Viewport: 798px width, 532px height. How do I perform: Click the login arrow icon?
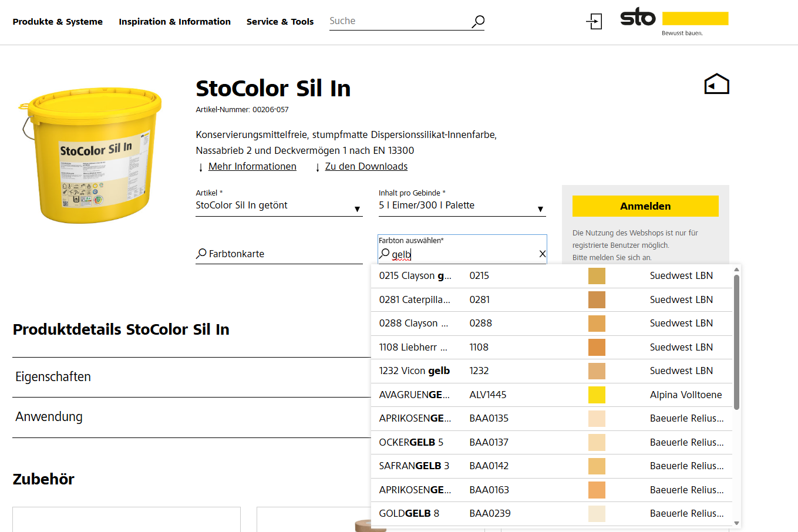pos(594,22)
